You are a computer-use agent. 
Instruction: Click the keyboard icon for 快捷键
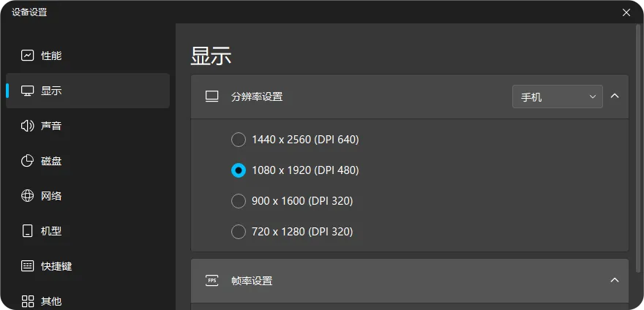coord(28,266)
